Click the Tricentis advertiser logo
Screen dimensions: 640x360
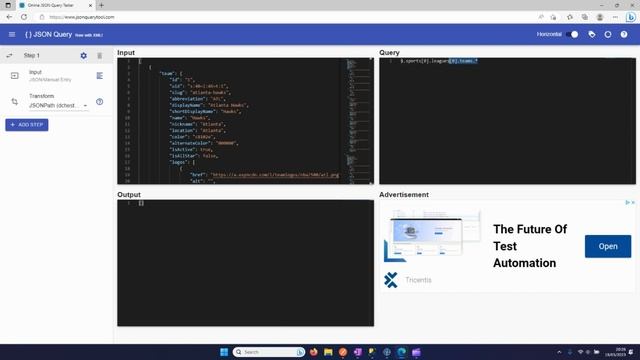391,280
